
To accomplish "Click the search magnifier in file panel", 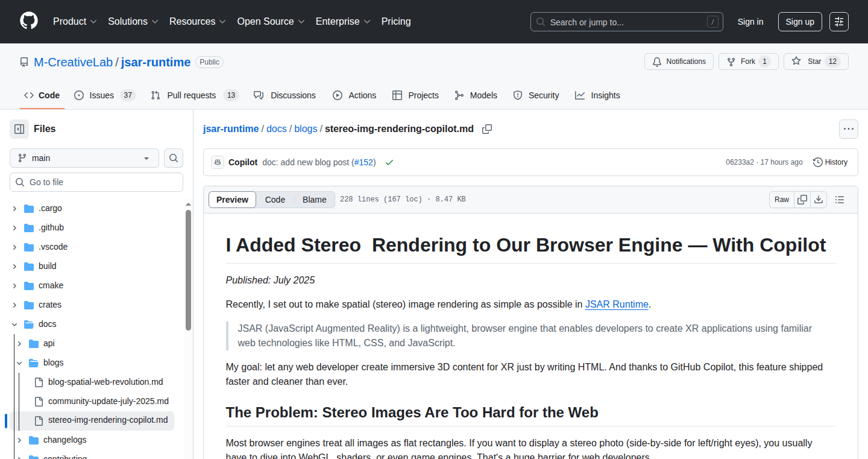I will tap(174, 158).
